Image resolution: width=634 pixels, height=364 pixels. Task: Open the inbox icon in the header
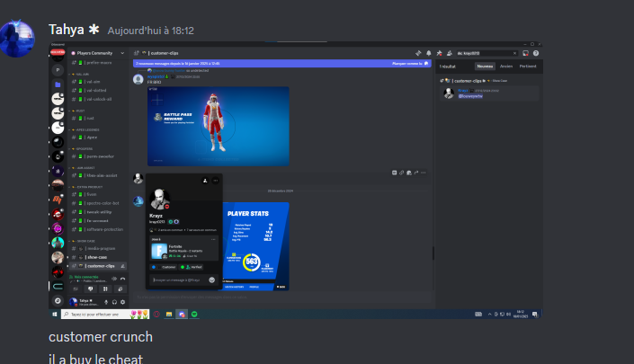coord(526,53)
